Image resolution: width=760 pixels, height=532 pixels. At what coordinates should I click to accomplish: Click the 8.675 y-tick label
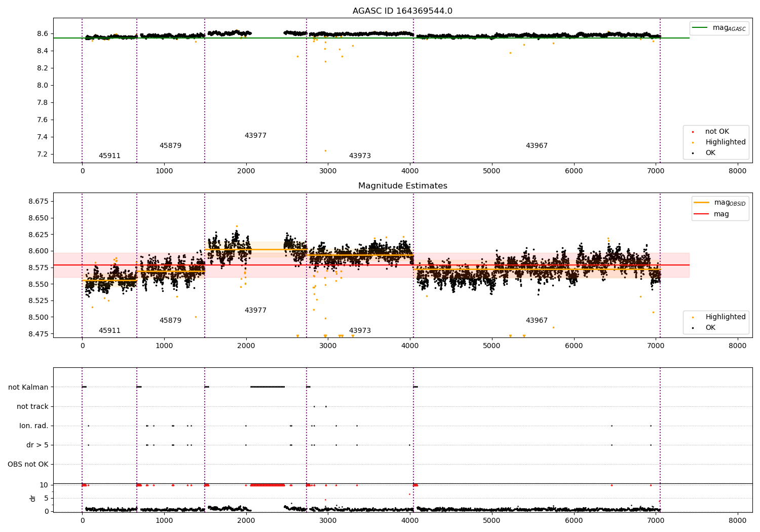(39, 202)
